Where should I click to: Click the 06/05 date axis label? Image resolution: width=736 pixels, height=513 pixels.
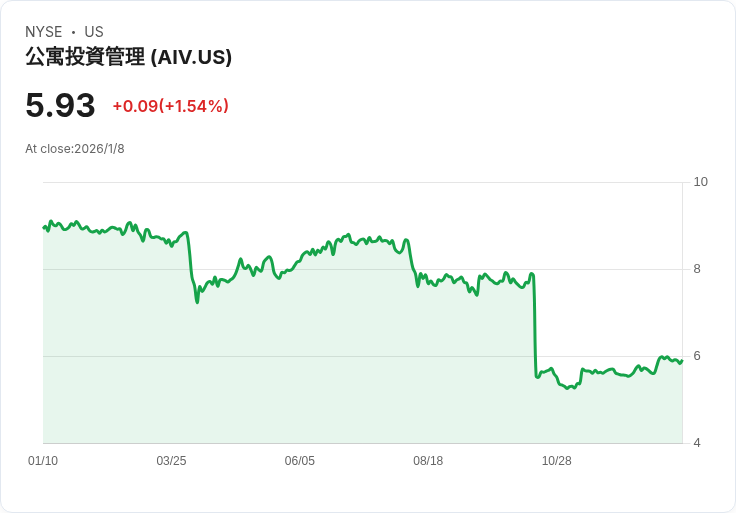300,461
